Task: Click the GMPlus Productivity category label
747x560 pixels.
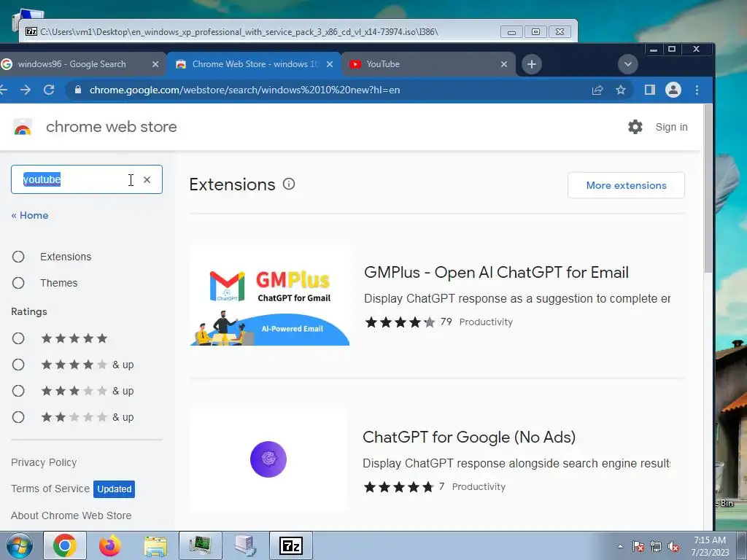Action: point(486,322)
